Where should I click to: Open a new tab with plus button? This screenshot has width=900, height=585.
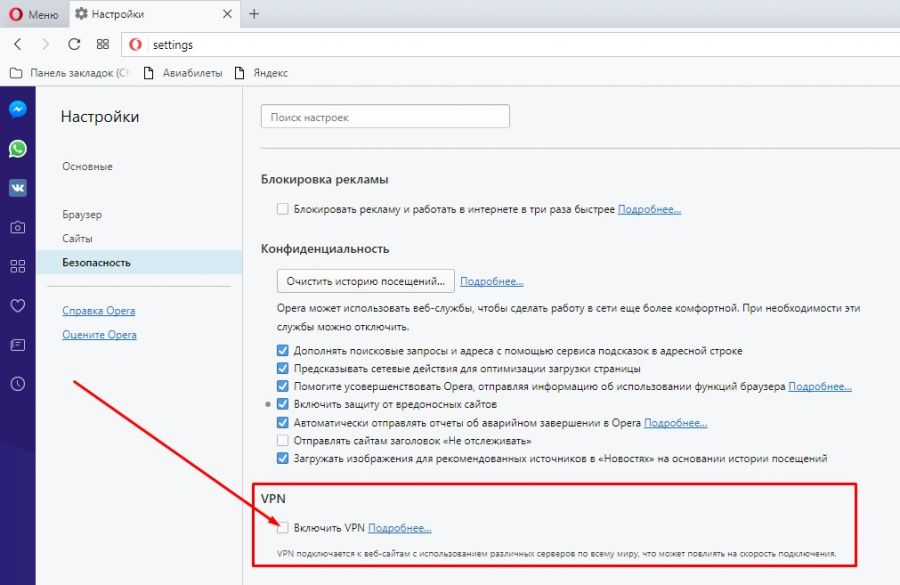pyautogui.click(x=254, y=14)
